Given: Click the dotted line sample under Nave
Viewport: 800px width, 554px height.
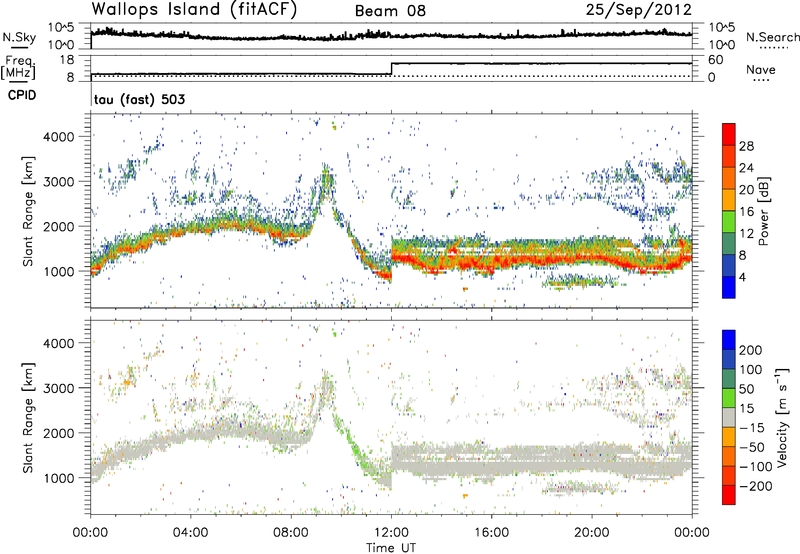Looking at the screenshot, I should 761,80.
